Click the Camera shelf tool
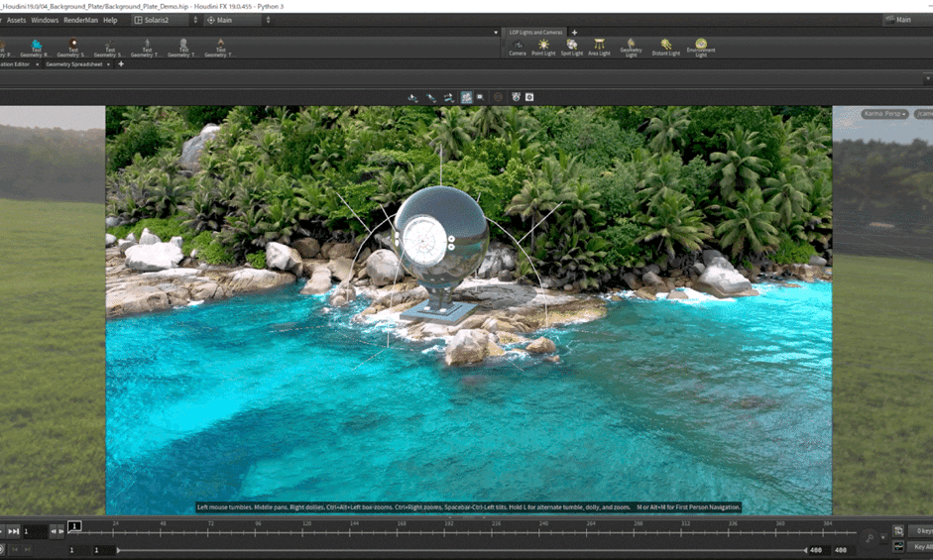The image size is (933, 560). [x=518, y=49]
